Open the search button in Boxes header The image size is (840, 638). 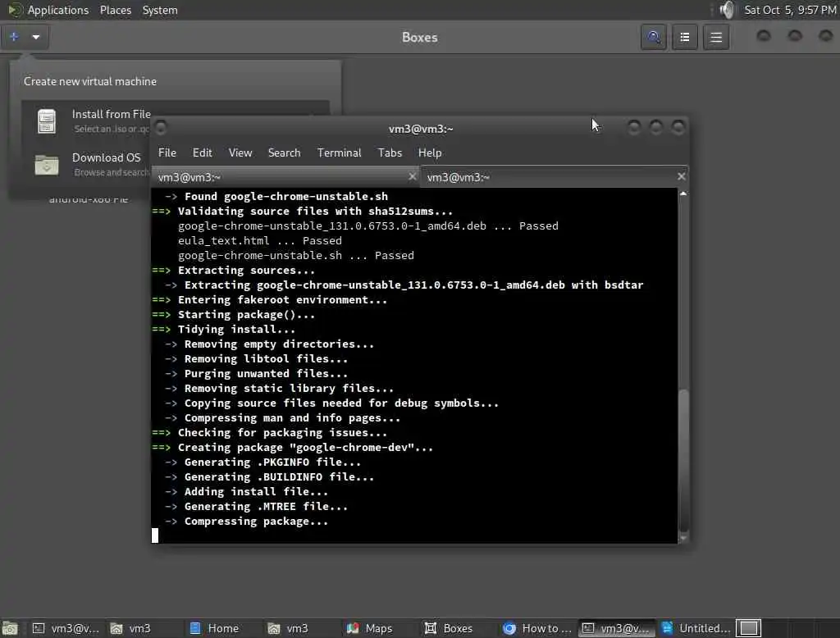pyautogui.click(x=654, y=37)
